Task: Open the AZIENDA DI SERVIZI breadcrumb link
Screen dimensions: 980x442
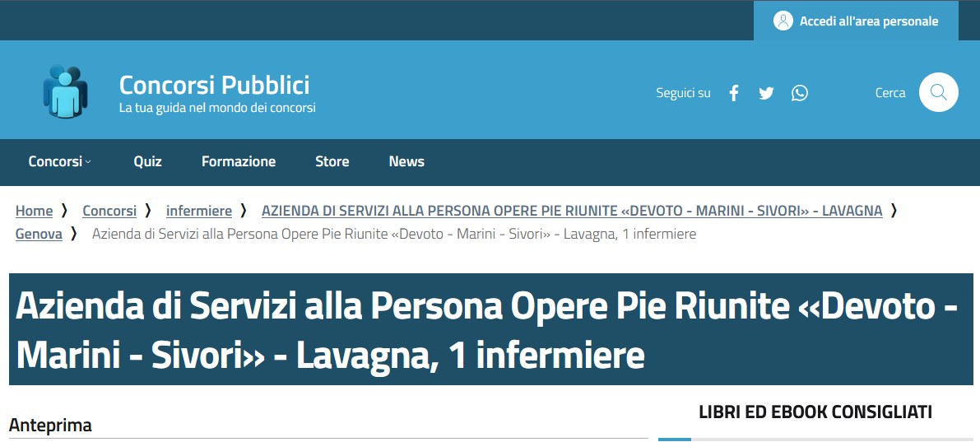Action: (x=571, y=211)
